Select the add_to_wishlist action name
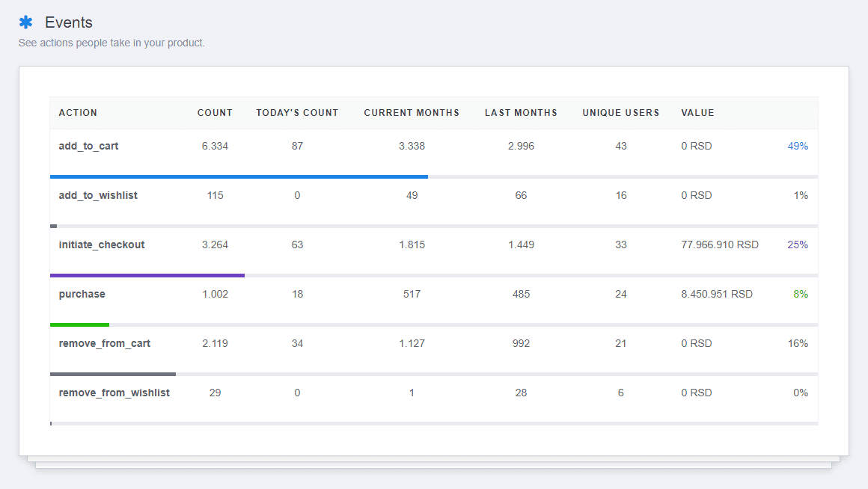The width and height of the screenshot is (868, 489). (x=98, y=195)
